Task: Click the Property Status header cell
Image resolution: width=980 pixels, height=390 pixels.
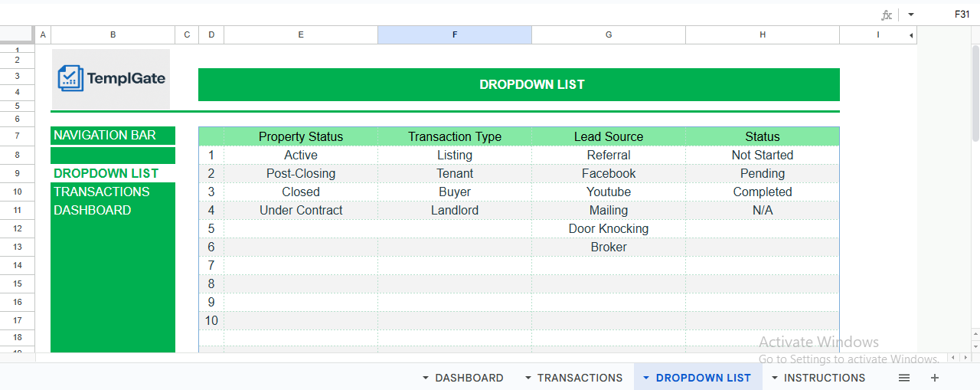Action: [301, 136]
